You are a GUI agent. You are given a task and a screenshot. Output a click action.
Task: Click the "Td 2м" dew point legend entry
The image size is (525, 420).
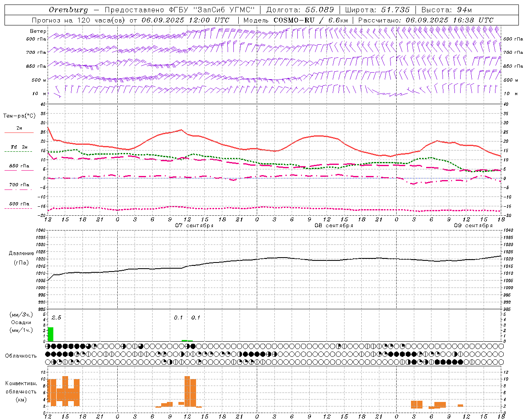(19, 147)
